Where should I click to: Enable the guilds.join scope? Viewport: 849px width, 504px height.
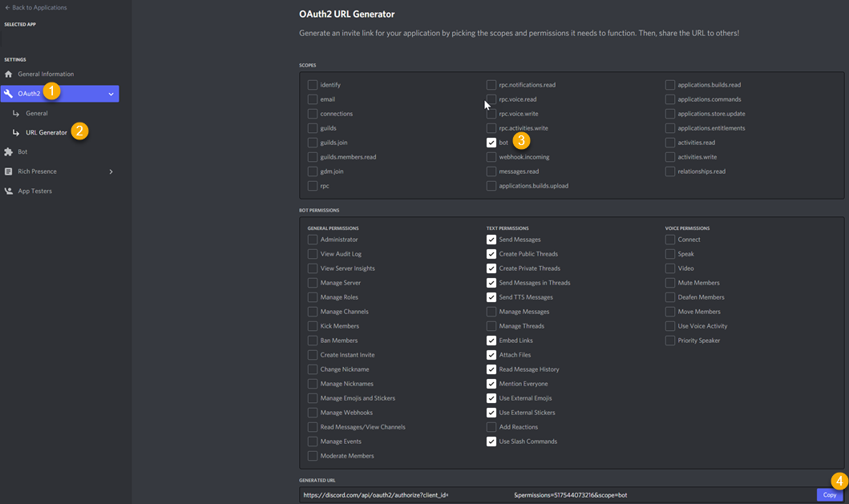[x=313, y=143]
